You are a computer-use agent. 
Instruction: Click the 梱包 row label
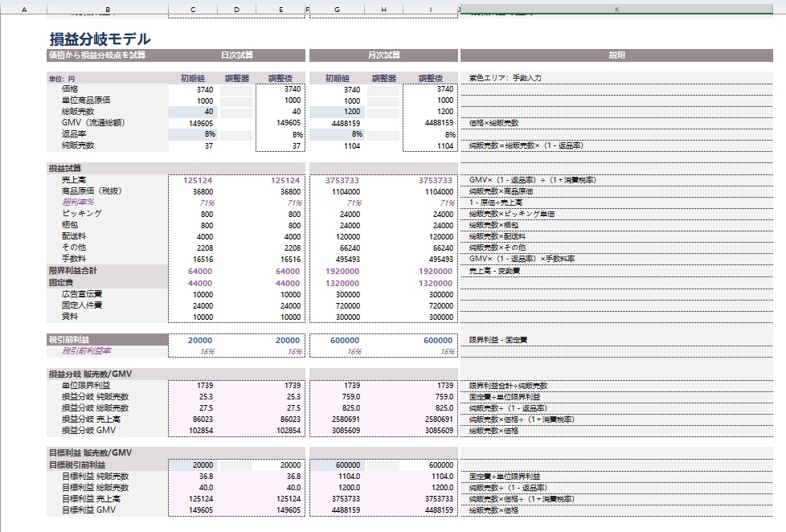click(x=70, y=225)
